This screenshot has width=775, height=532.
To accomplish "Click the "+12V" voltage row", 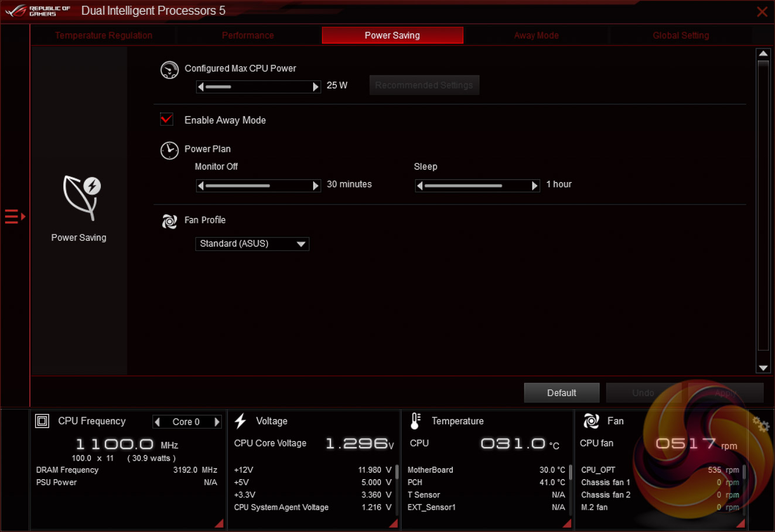I will pos(313,470).
